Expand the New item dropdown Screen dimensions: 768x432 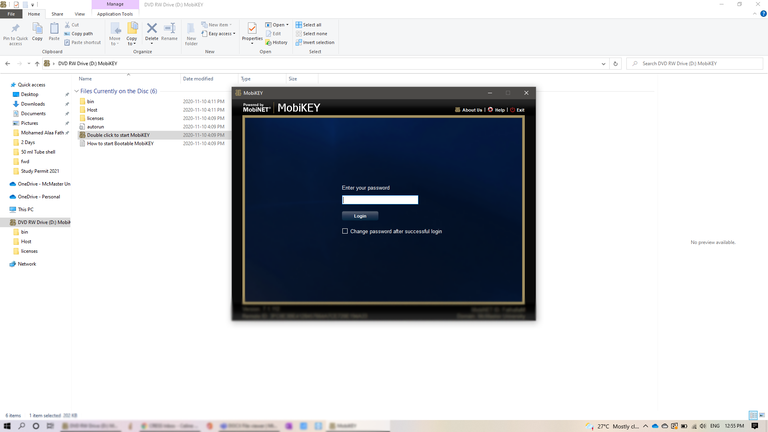pyautogui.click(x=220, y=24)
